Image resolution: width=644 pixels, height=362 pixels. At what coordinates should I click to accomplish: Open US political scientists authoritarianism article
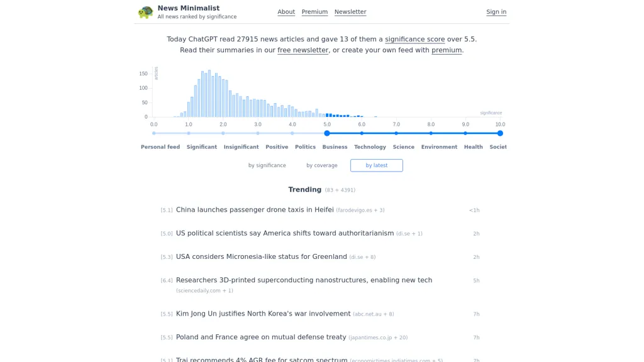(285, 233)
